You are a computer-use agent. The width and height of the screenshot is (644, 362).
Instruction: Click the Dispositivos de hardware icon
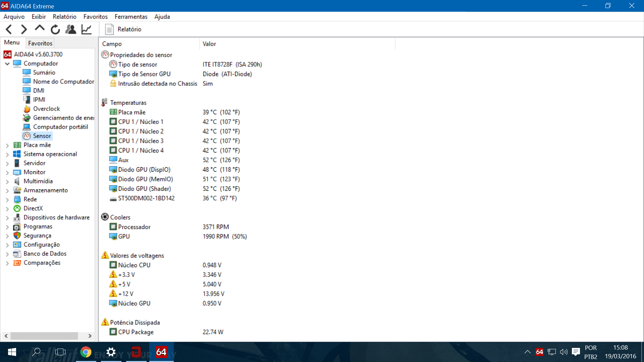(x=17, y=218)
